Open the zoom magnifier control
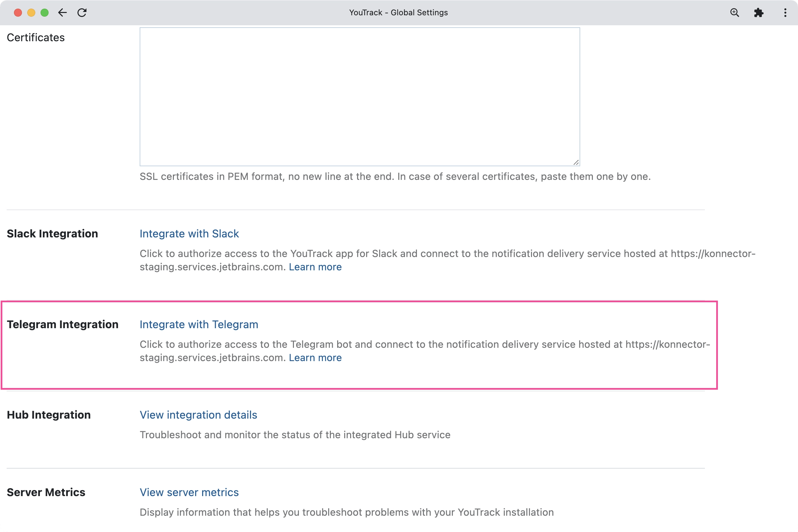 pyautogui.click(x=734, y=13)
